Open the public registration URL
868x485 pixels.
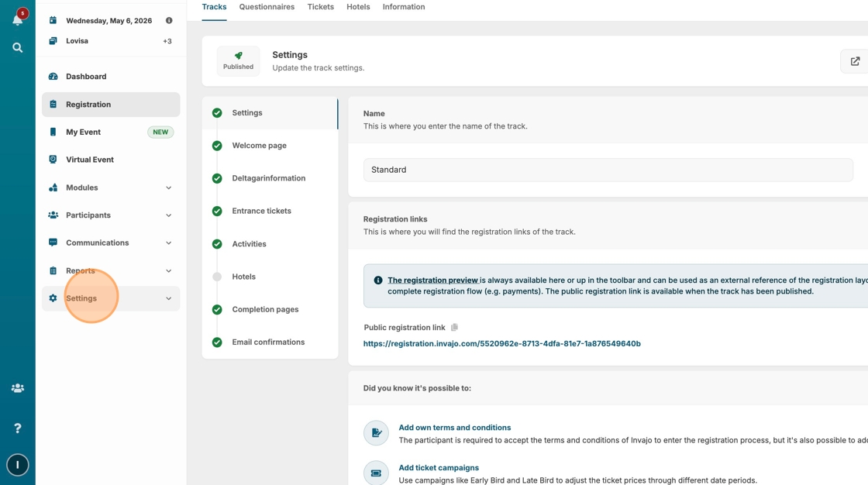click(x=501, y=343)
